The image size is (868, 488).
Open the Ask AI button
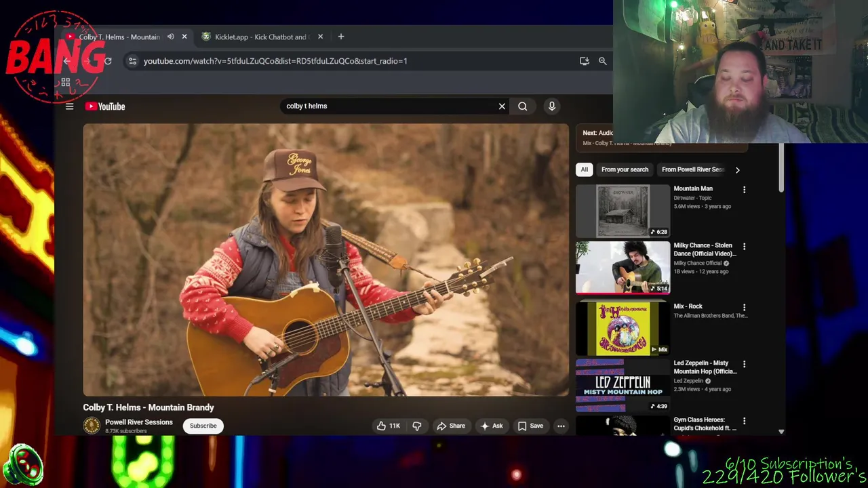(492, 426)
